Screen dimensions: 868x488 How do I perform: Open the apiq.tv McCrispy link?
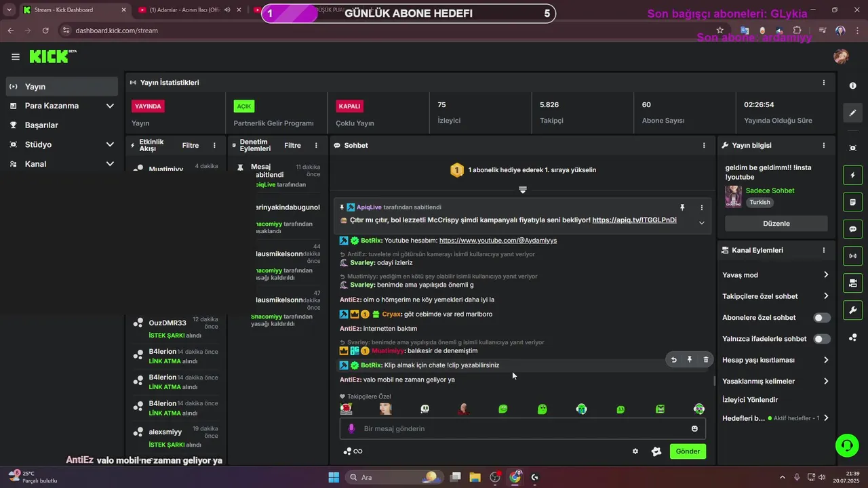[x=634, y=220]
